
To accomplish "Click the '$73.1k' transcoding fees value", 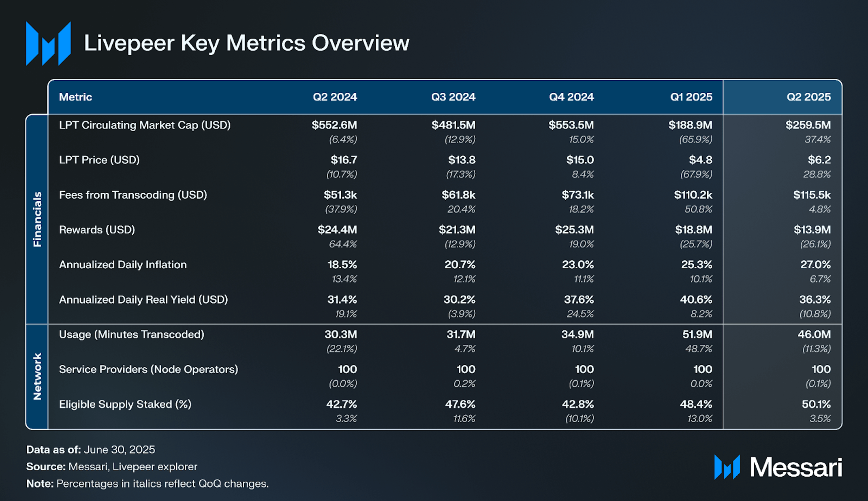I will point(578,195).
